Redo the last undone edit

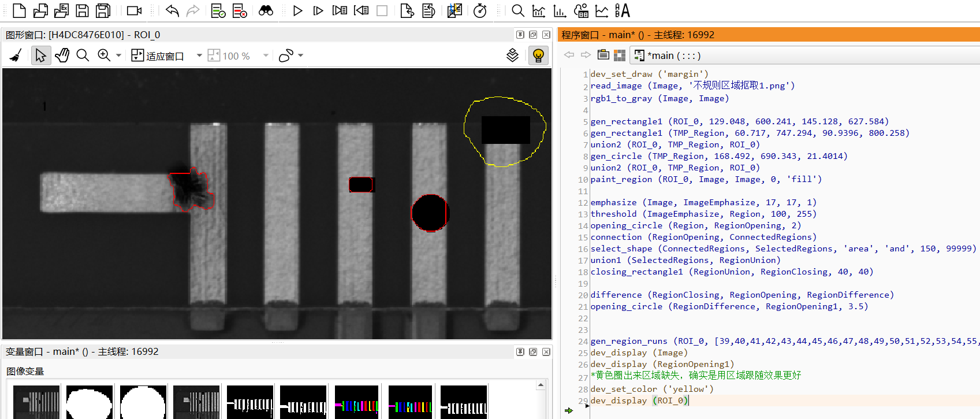193,10
